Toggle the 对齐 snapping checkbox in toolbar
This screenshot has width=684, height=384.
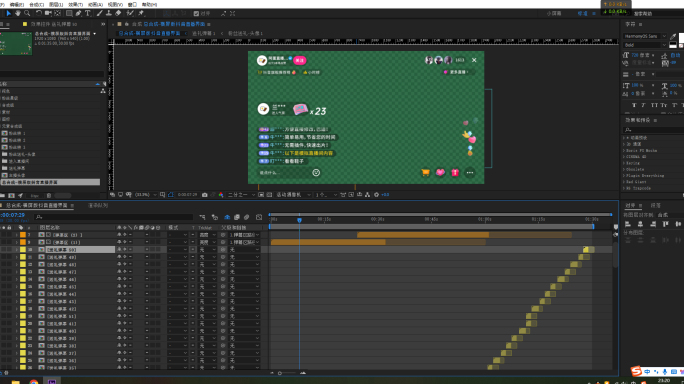[x=196, y=14]
